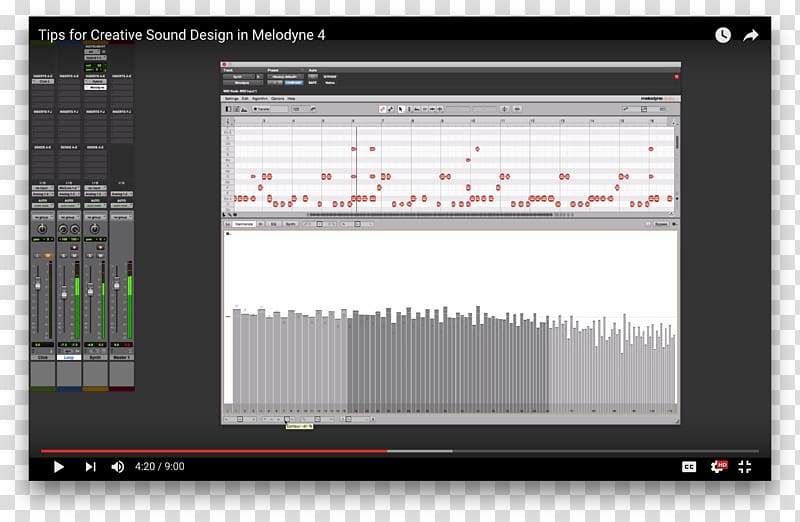The height and width of the screenshot is (522, 800).
Task: Open the Melodyne Algorithm menu
Action: 260,98
